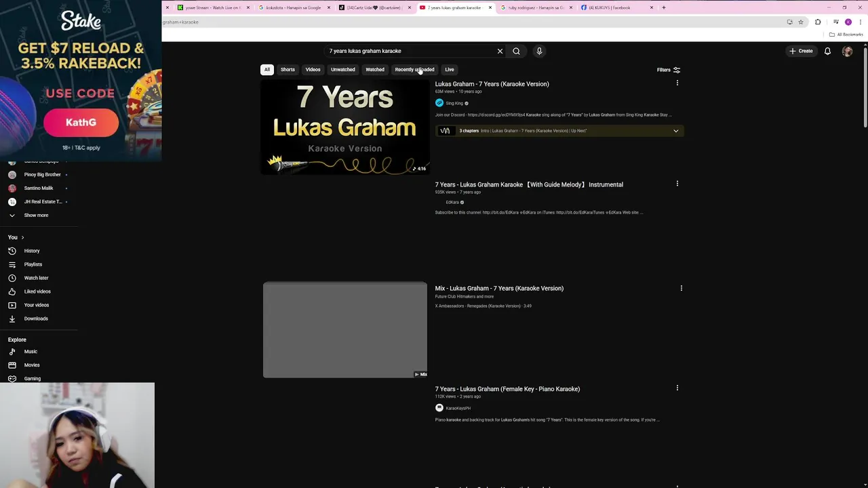The height and width of the screenshot is (488, 868).
Task: Open Mix - Lukas Graham 7 Years title
Action: 499,288
